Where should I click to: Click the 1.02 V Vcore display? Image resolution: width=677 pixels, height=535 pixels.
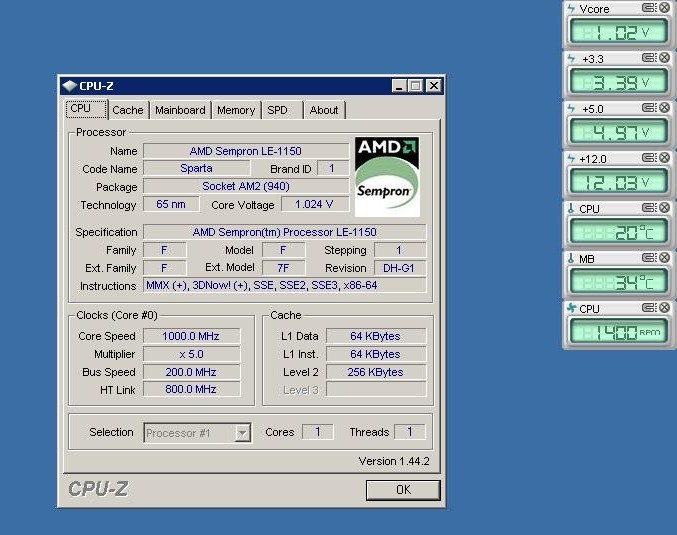(618, 32)
